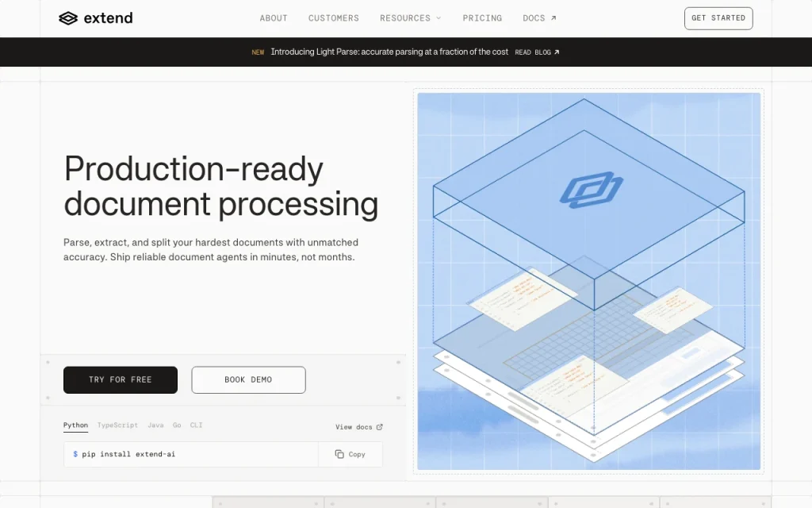Viewport: 812px width, 508px height.
Task: Copy the pip install command
Action: click(x=350, y=455)
